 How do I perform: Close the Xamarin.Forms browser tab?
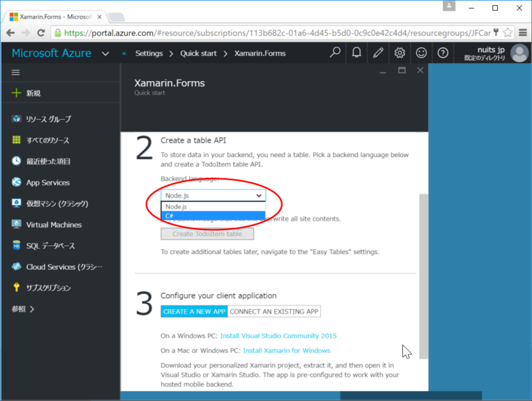pyautogui.click(x=99, y=17)
